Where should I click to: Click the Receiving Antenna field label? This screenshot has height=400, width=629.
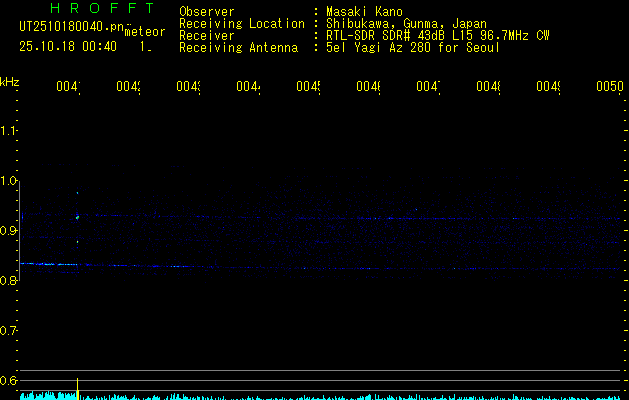(238, 47)
